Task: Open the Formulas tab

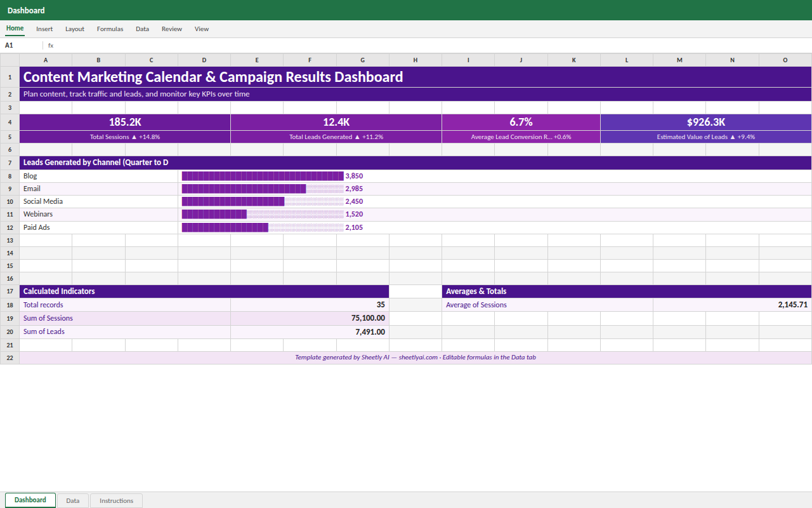Action: click(x=110, y=29)
